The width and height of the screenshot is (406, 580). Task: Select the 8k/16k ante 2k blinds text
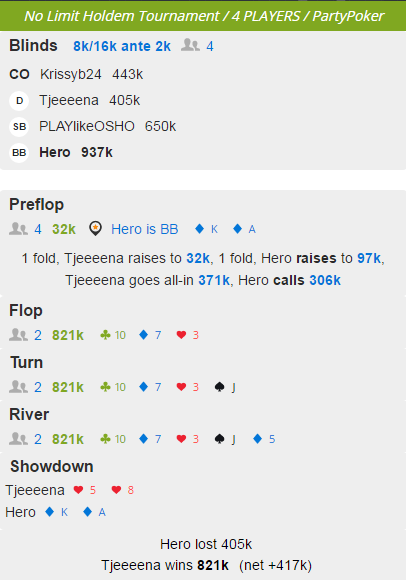pos(122,46)
